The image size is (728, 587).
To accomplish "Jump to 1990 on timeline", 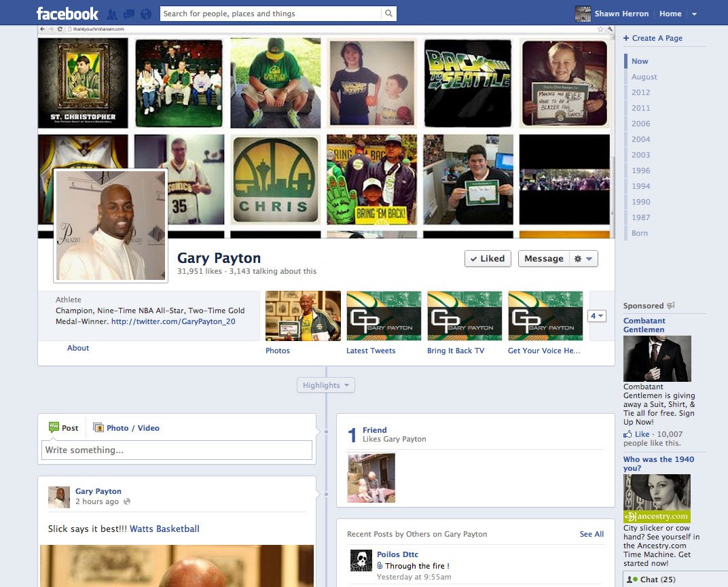I will point(640,202).
